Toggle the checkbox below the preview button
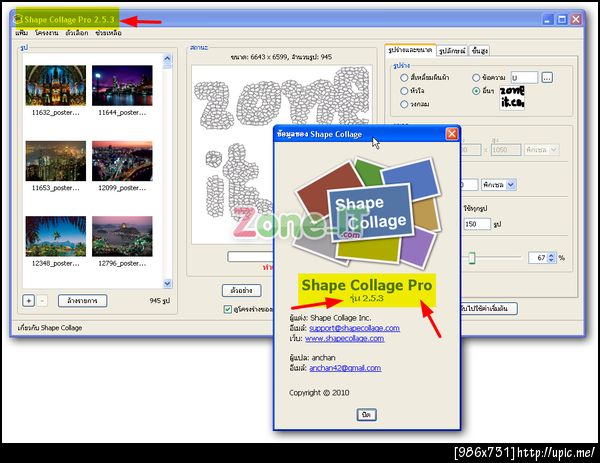Viewport: 600px width, 463px height. tap(228, 309)
